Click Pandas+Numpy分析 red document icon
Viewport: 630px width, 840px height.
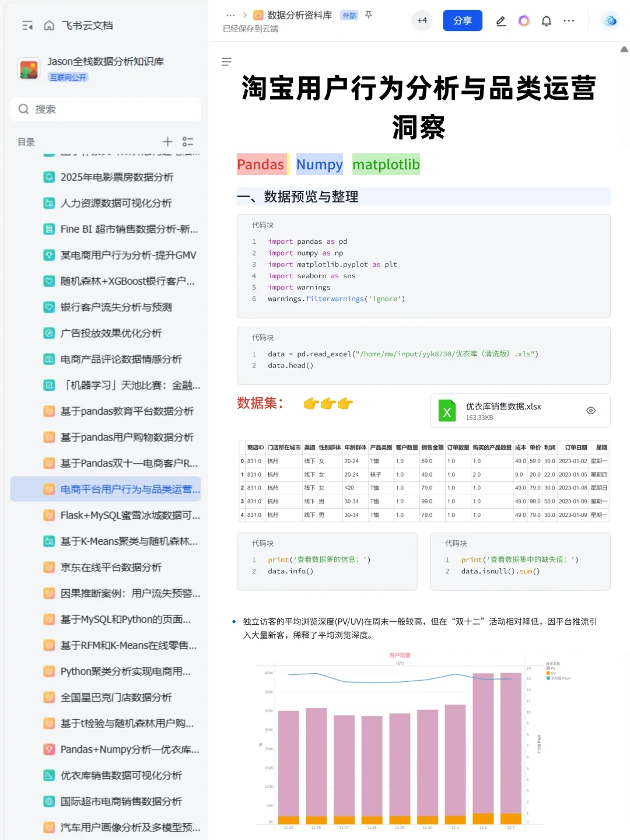(x=50, y=749)
